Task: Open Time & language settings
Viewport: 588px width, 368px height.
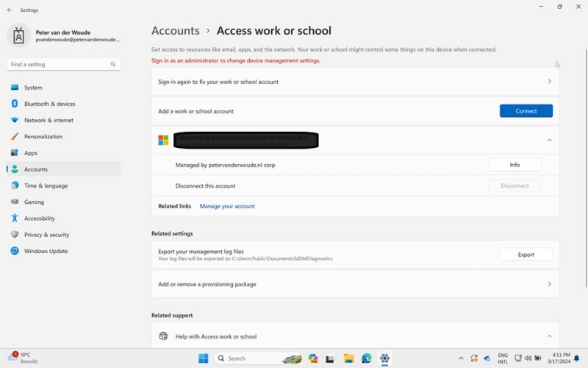Action: 63,185
